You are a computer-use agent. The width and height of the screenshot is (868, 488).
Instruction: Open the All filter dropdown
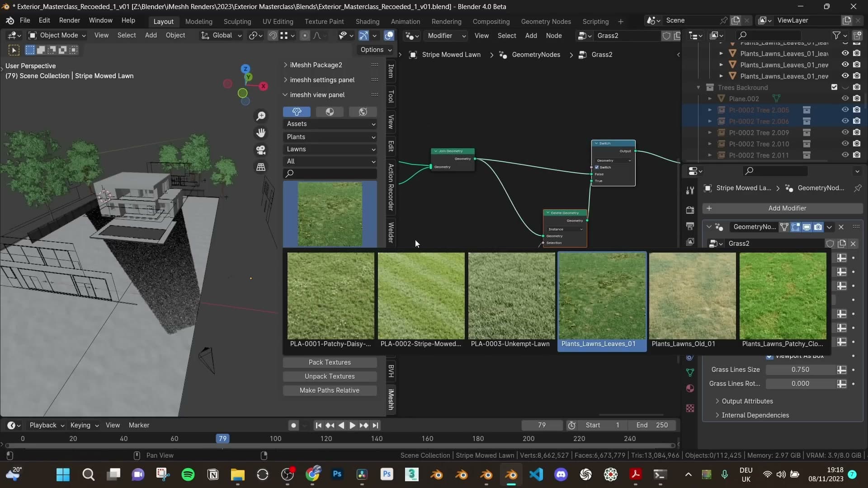pos(330,161)
